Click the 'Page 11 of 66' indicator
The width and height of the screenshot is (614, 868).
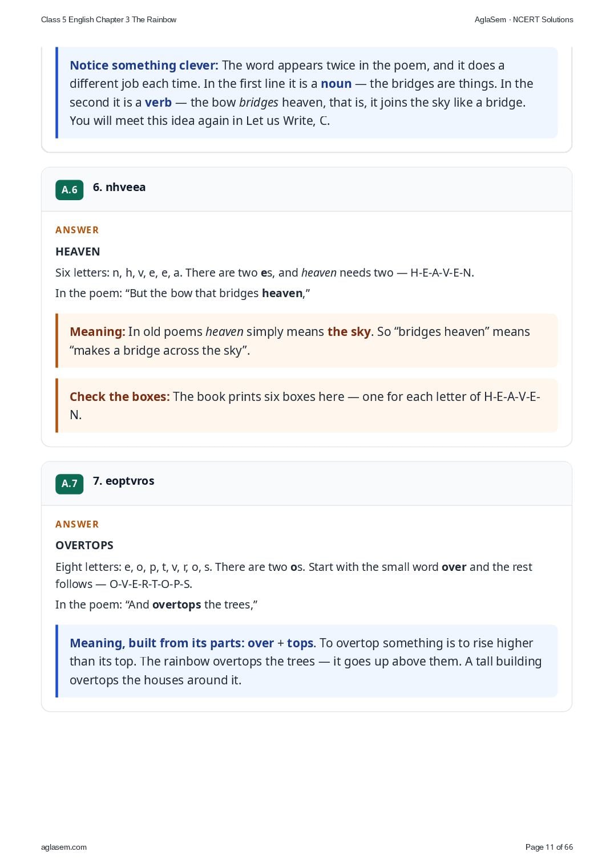point(549,847)
